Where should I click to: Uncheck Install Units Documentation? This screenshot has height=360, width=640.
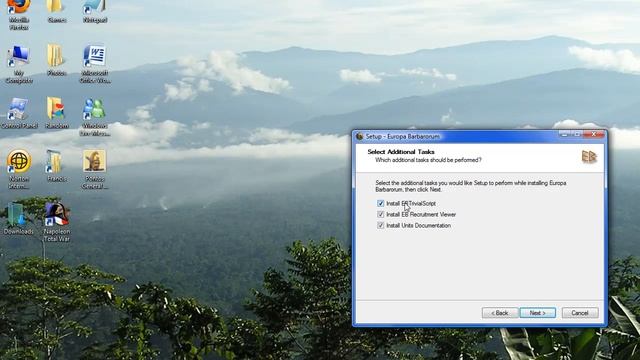(x=380, y=225)
